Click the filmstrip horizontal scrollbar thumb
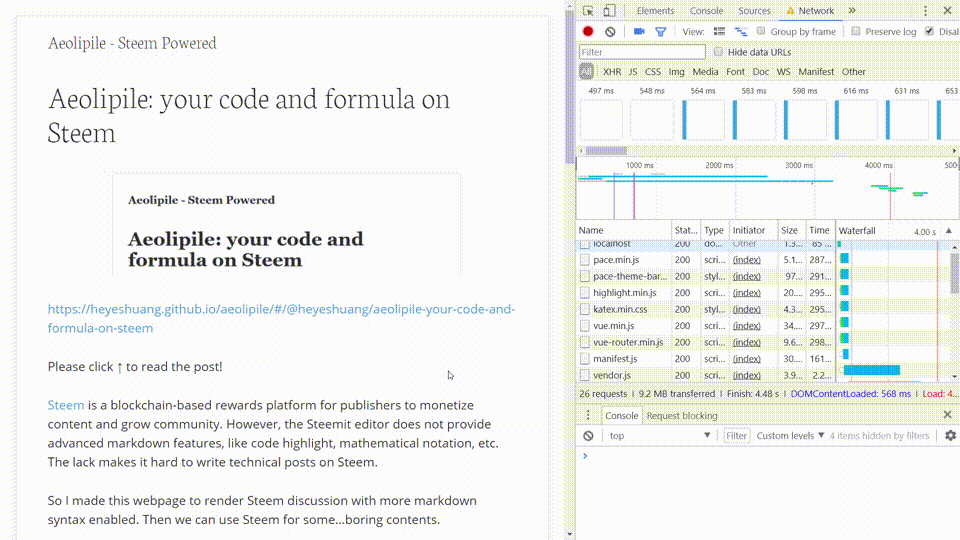Image resolution: width=960 pixels, height=540 pixels. coord(606,151)
